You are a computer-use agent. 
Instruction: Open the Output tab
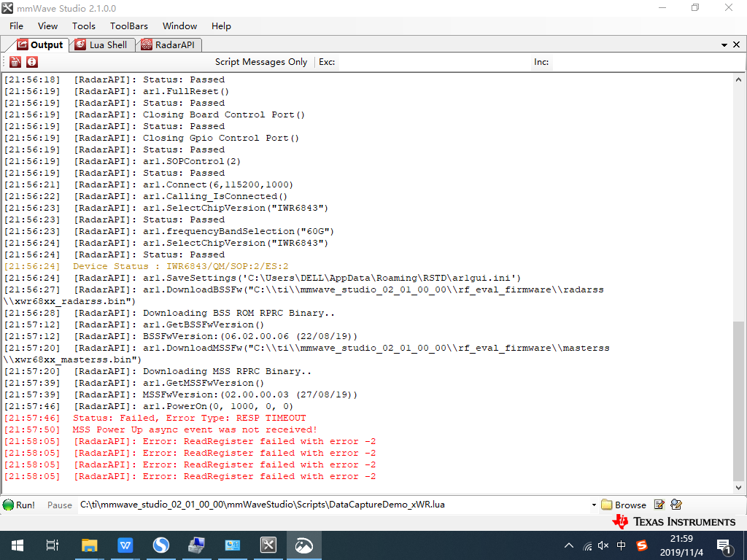click(x=41, y=44)
